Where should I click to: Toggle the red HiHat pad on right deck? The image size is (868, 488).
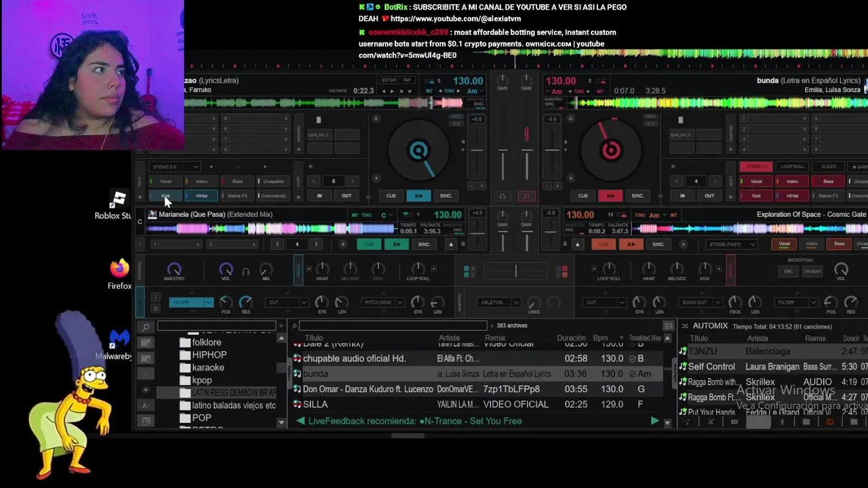pyautogui.click(x=792, y=196)
